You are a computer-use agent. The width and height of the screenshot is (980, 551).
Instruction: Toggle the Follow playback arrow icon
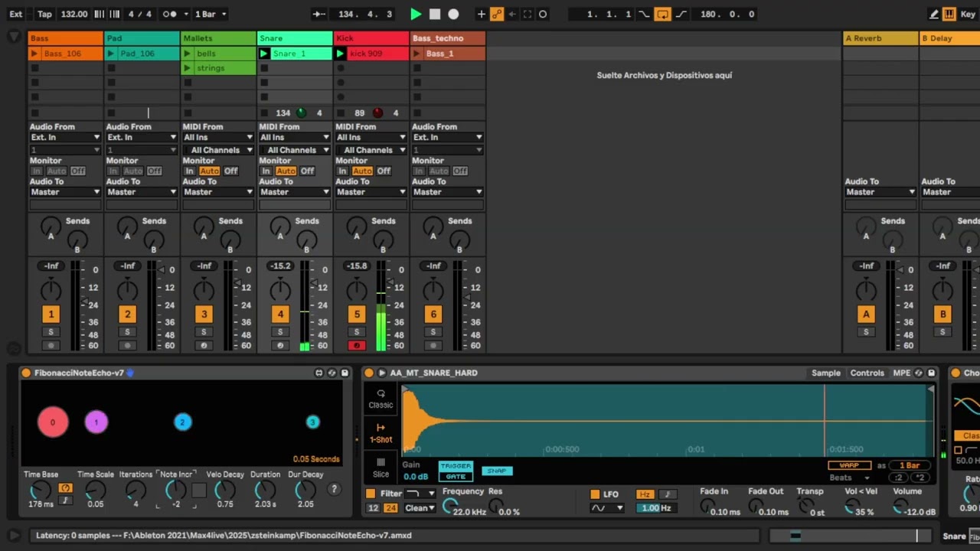pos(319,14)
